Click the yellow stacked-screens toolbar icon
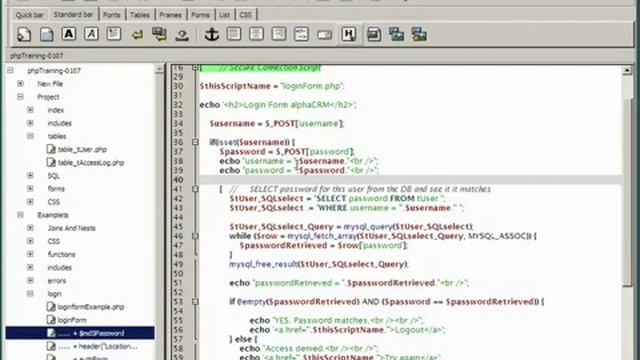This screenshot has width=640, height=360. tap(159, 34)
